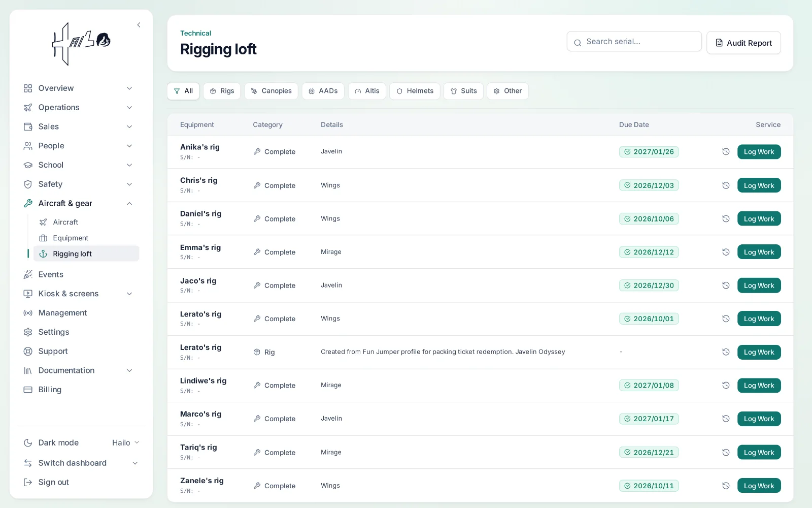Viewport: 812px width, 508px height.
Task: Filter equipment by AADs
Action: (323, 91)
